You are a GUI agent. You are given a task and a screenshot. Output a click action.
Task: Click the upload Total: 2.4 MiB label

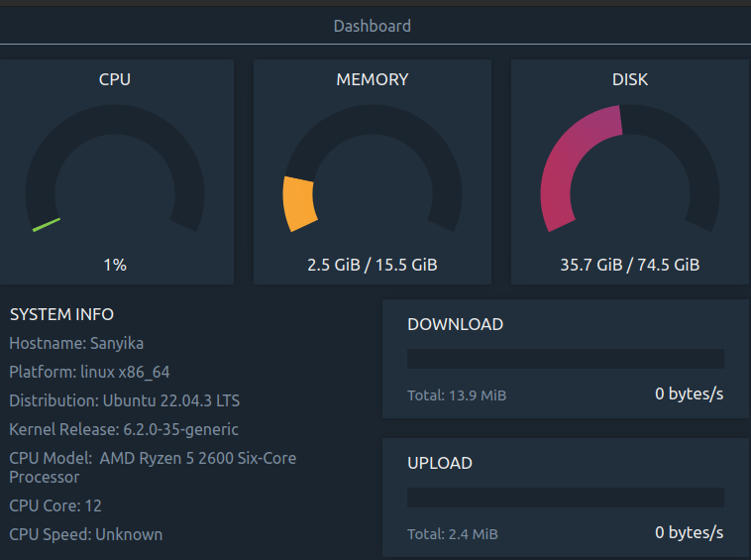(x=453, y=534)
